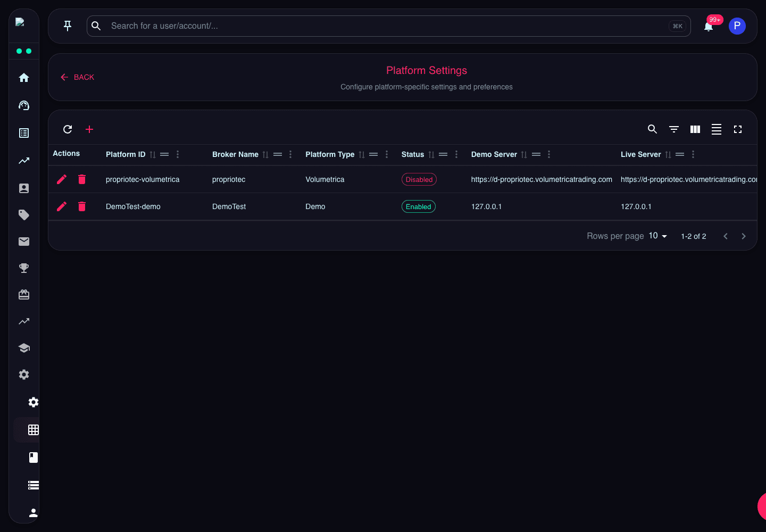The height and width of the screenshot is (532, 766).
Task: Add a new platform with plus icon
Action: [x=89, y=129]
